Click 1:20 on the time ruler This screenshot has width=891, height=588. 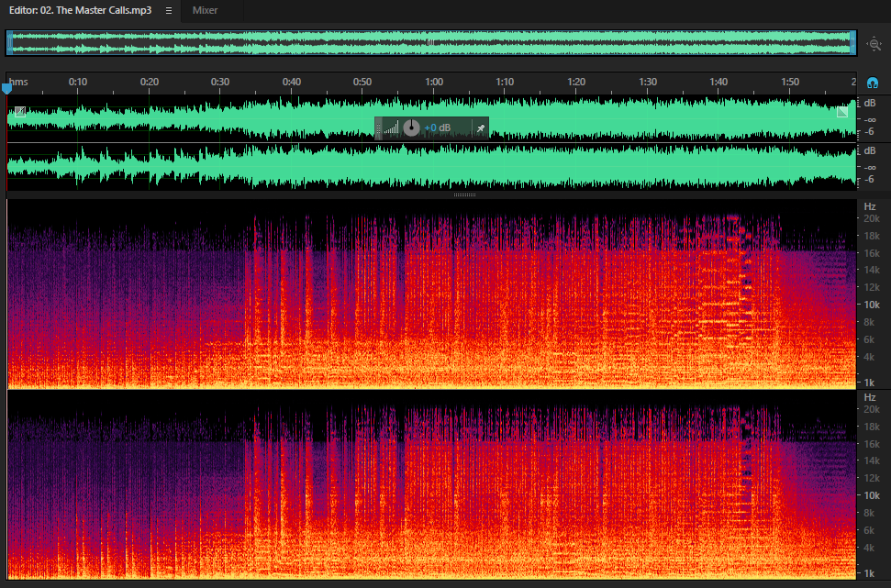coord(576,82)
